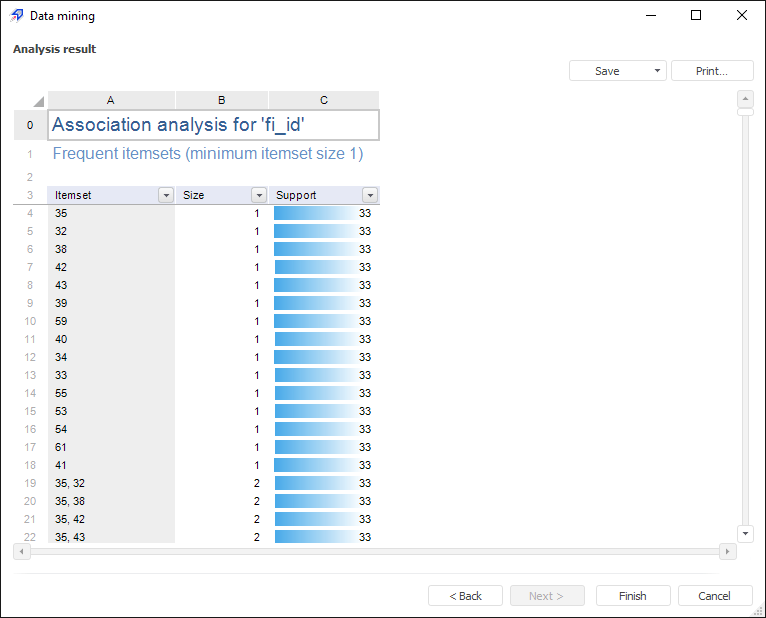
Task: Select itemset cell '35, 42'
Action: click(x=111, y=519)
